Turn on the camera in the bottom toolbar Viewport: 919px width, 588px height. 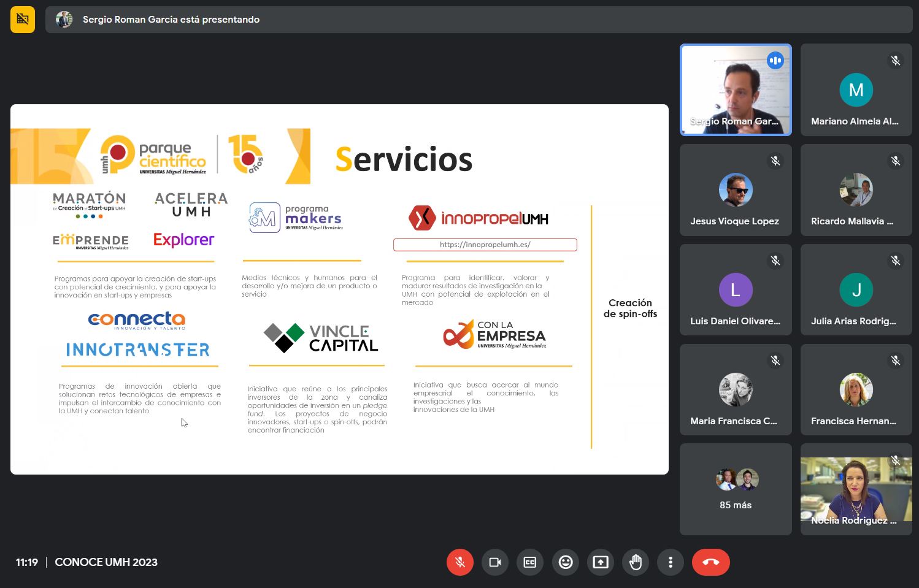(494, 562)
